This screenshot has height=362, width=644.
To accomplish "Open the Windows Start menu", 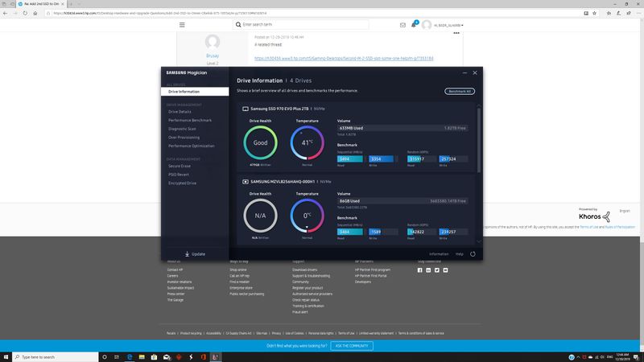I will click(6, 356).
